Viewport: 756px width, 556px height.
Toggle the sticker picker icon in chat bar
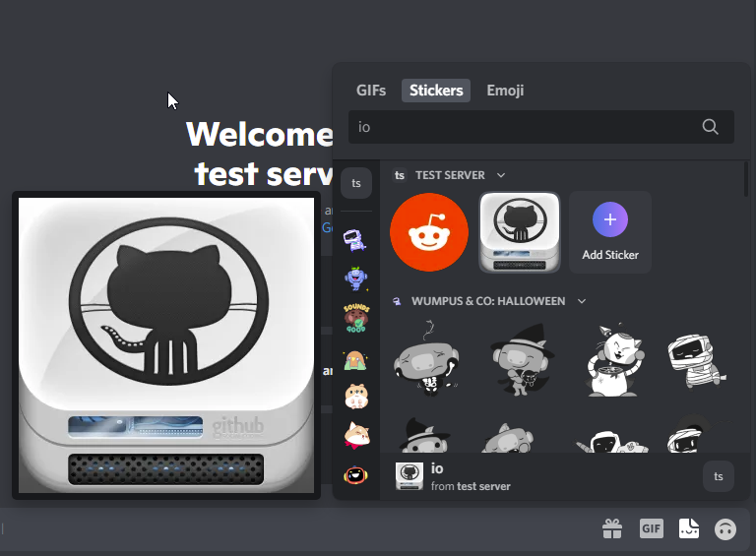click(688, 529)
